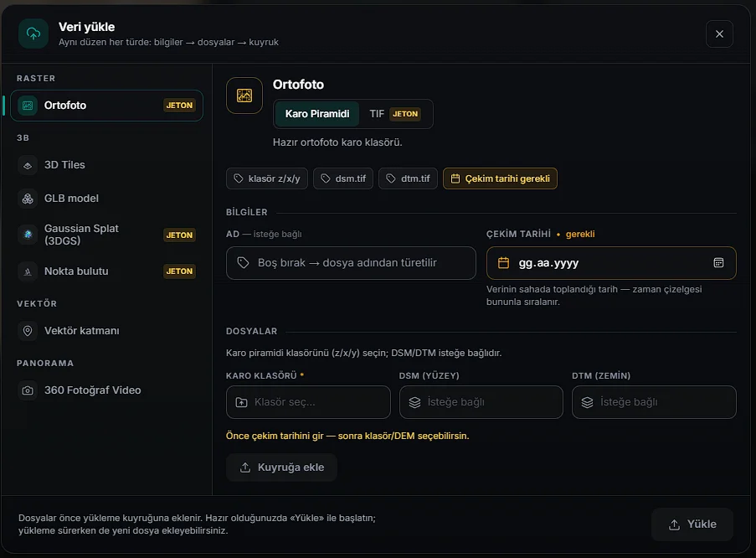This screenshot has width=756, height=558.
Task: Click the layers icon in DSM field
Action: pos(414,402)
